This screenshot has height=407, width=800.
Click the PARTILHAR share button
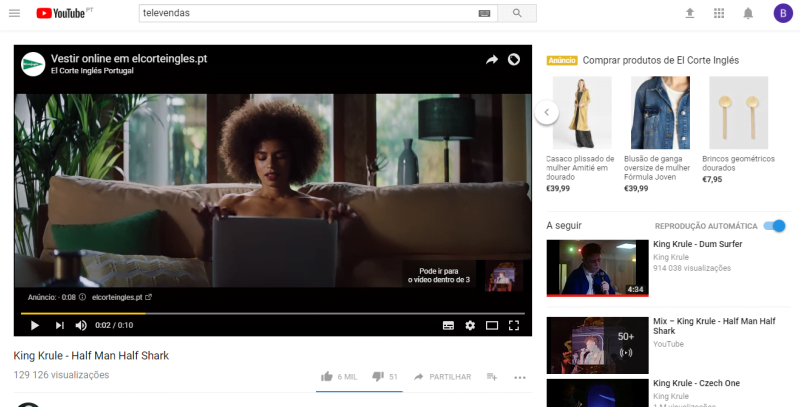(x=442, y=377)
